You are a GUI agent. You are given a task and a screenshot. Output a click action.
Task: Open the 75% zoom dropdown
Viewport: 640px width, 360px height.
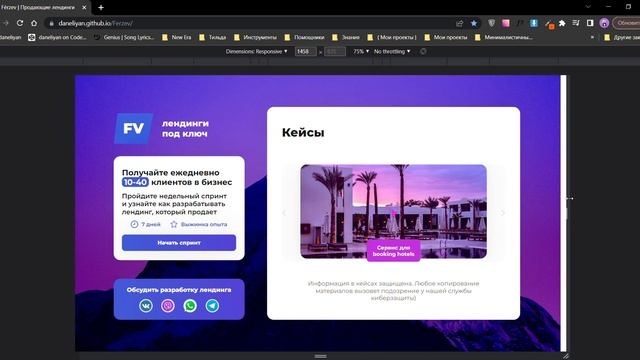click(x=361, y=51)
